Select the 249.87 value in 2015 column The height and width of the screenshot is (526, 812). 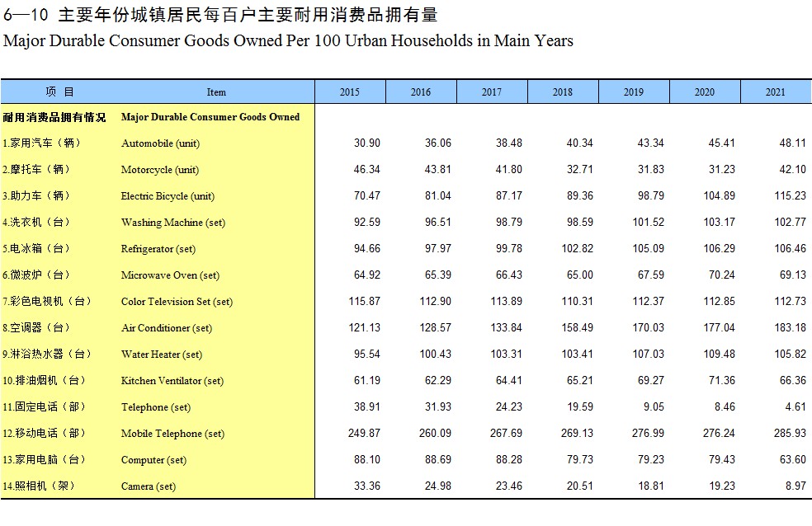(364, 433)
